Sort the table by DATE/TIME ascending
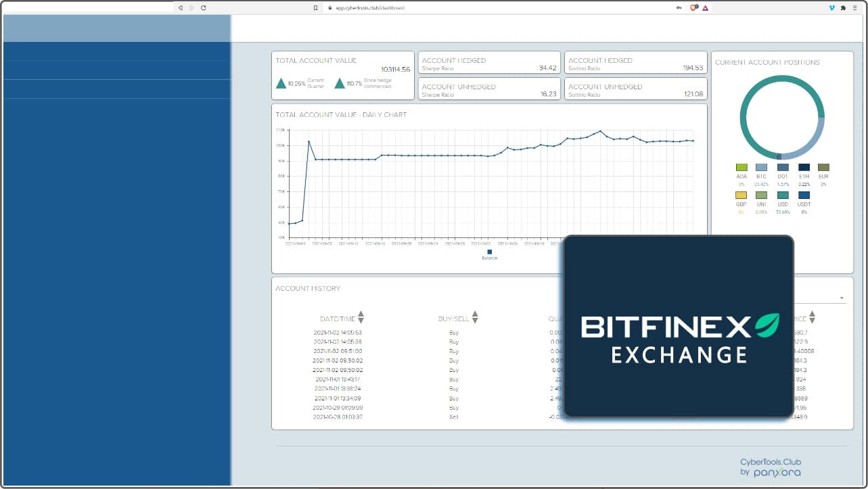Screen dimensions: 868x489 tap(362, 315)
